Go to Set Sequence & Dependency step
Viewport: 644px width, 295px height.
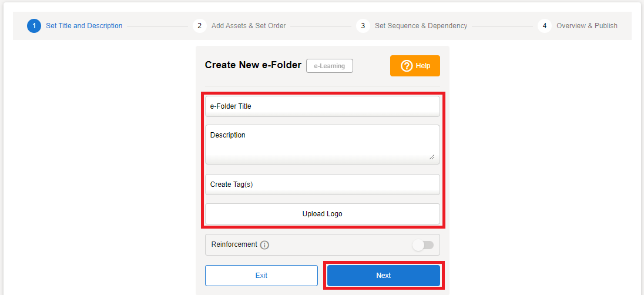click(421, 26)
